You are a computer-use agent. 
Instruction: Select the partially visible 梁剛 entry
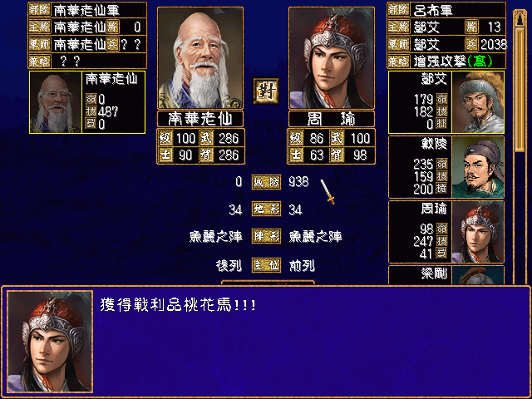[446, 275]
